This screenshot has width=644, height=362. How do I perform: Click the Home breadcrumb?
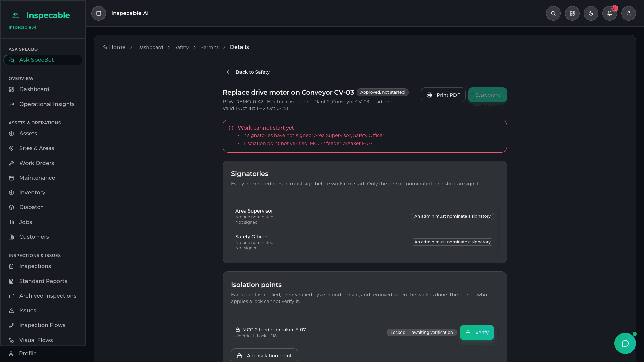[114, 47]
